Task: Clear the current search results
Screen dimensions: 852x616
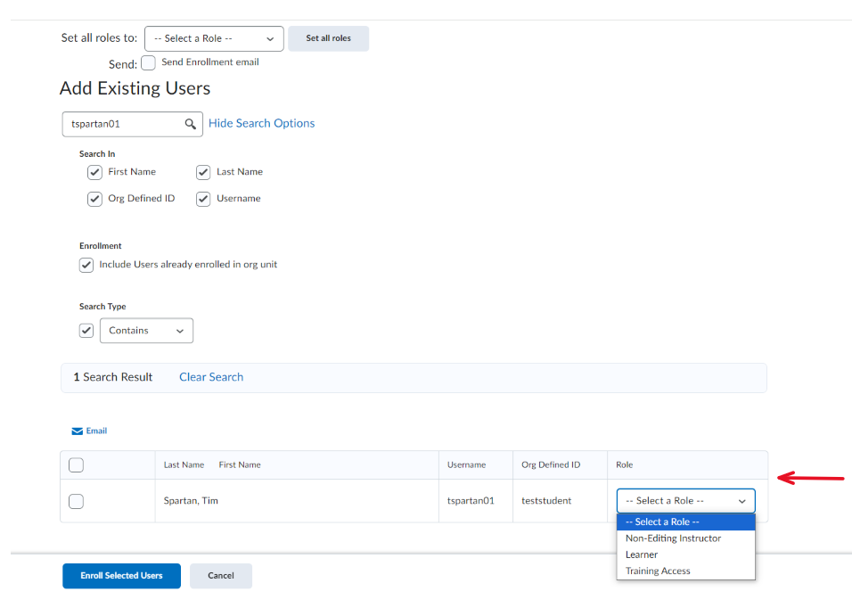Action: (x=210, y=377)
